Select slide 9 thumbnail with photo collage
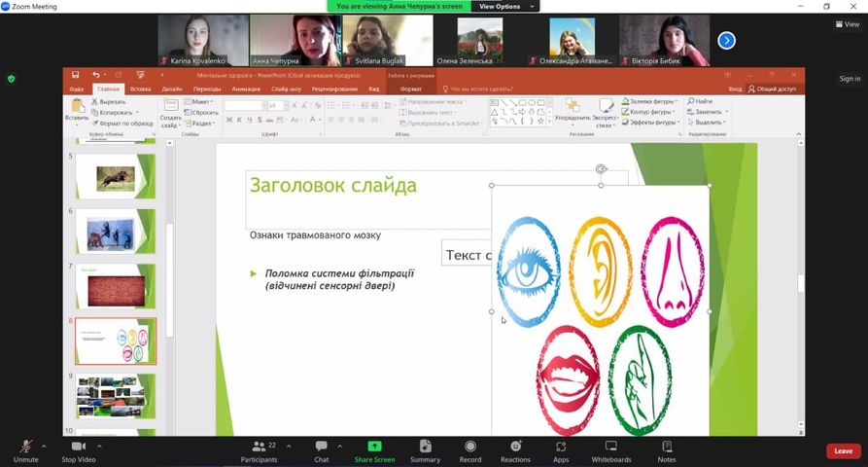This screenshot has width=868, height=467. pos(115,396)
